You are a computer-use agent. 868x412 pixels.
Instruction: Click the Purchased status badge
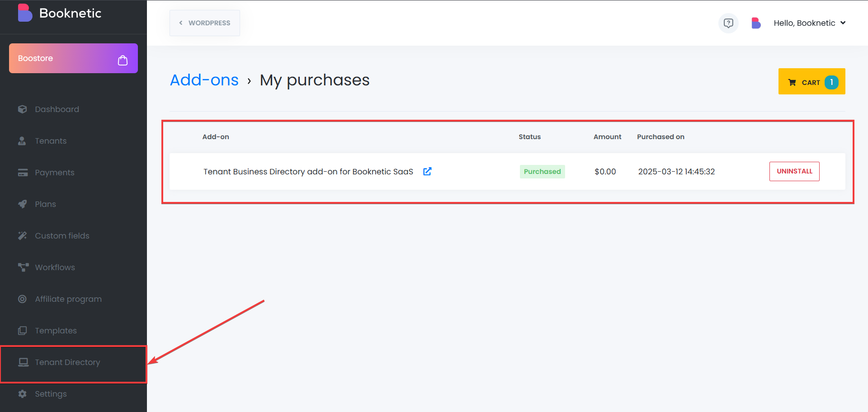542,172
